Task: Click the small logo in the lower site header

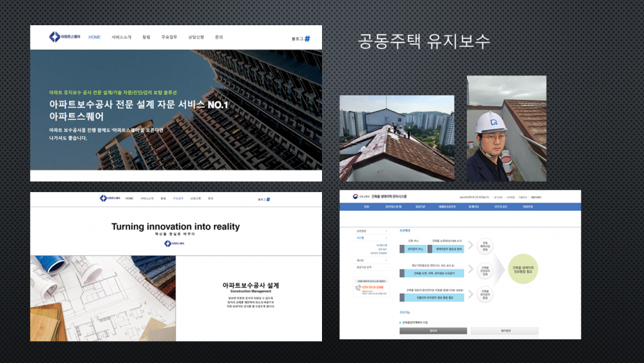Action: [110, 198]
